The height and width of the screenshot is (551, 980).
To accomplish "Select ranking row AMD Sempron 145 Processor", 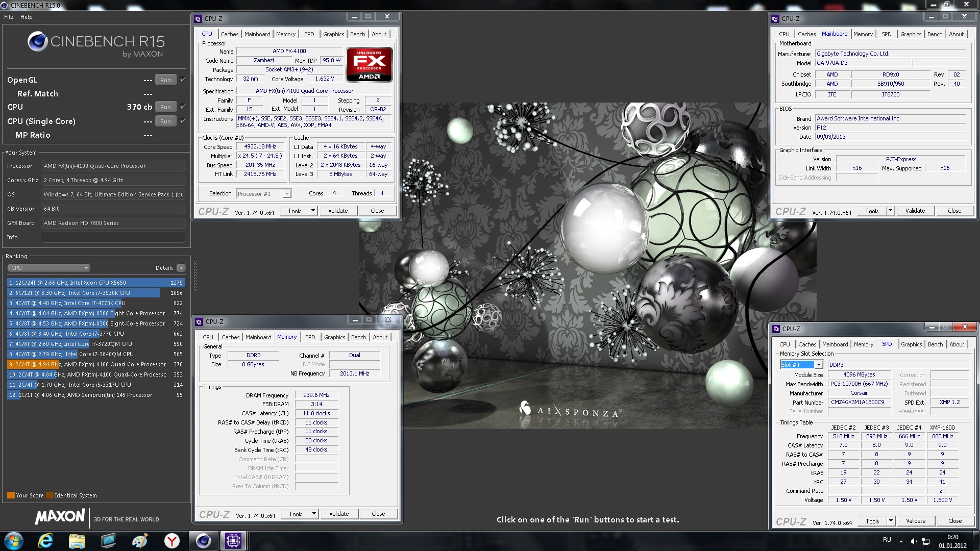I will coord(96,395).
